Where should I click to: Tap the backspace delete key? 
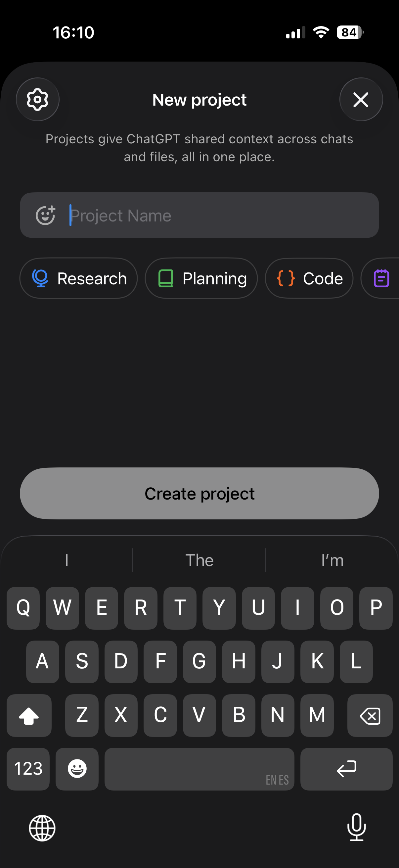point(370,715)
